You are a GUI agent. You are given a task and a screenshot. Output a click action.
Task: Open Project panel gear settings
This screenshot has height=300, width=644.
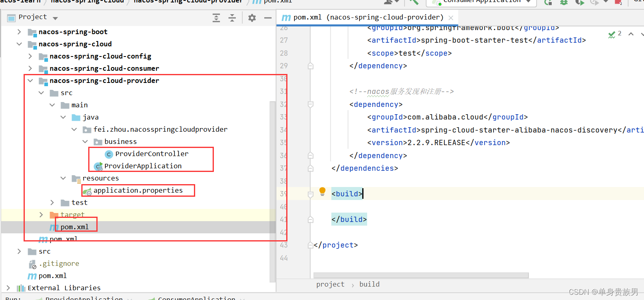[252, 17]
